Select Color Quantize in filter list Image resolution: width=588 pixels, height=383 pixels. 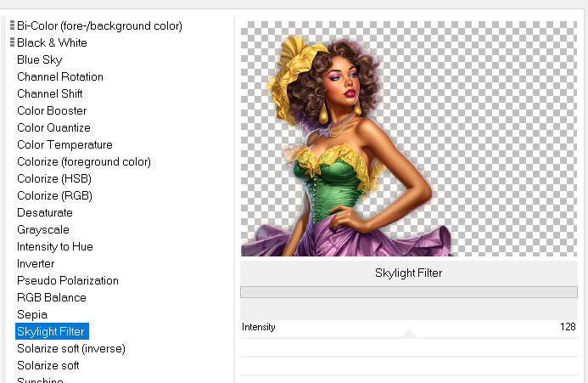point(53,127)
